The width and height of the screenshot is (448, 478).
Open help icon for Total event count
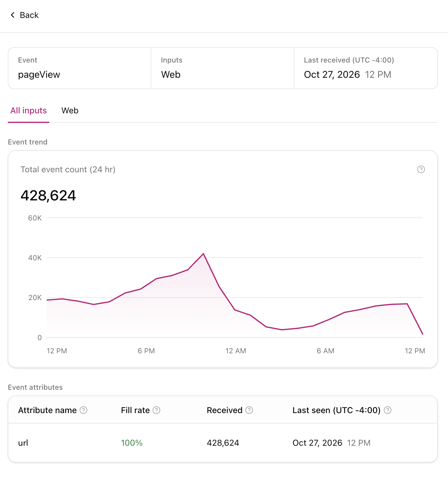click(x=421, y=170)
